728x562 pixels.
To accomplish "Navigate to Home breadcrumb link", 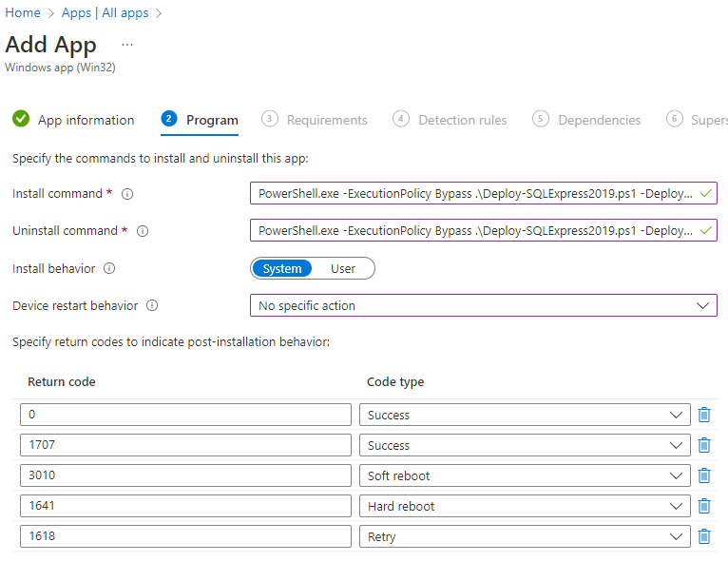I will (x=23, y=12).
